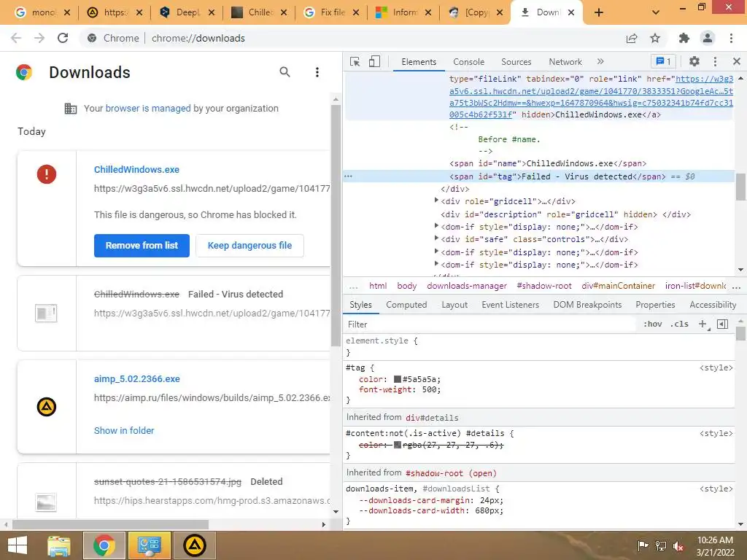Click the sunset-quotes image thumbnail
The width and height of the screenshot is (747, 560).
pos(46,502)
